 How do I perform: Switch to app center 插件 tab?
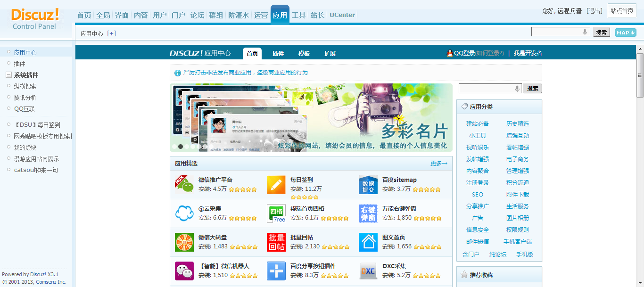tap(278, 53)
